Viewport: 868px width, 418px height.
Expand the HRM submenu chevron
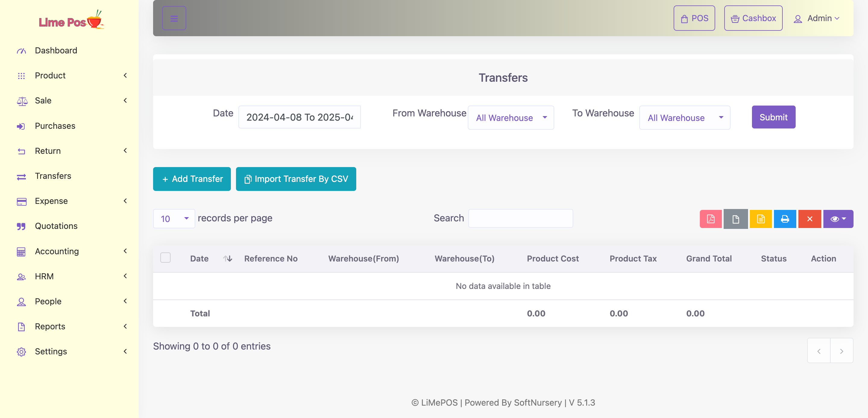125,276
